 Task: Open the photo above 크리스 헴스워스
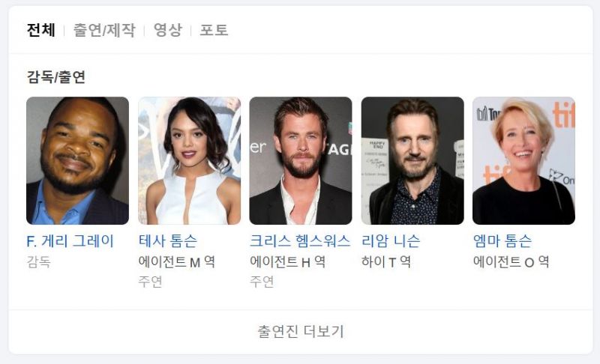pyautogui.click(x=301, y=160)
